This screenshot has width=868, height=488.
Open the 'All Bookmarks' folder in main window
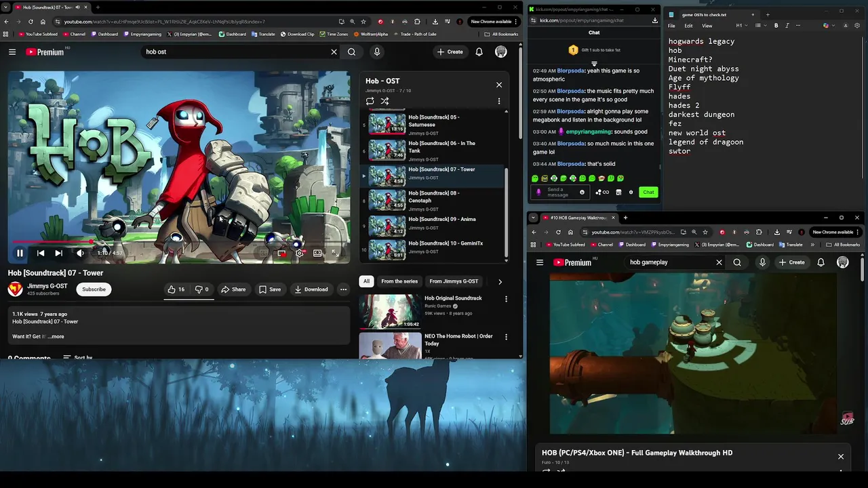(501, 34)
